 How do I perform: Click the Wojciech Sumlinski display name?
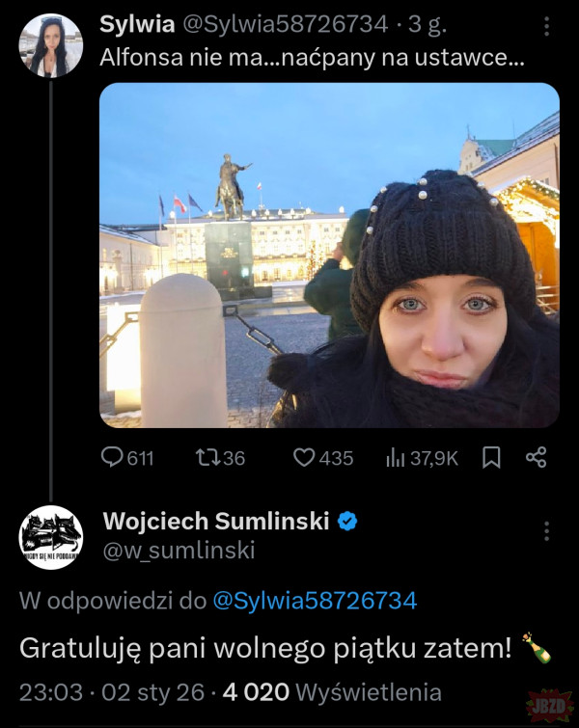[x=216, y=522]
